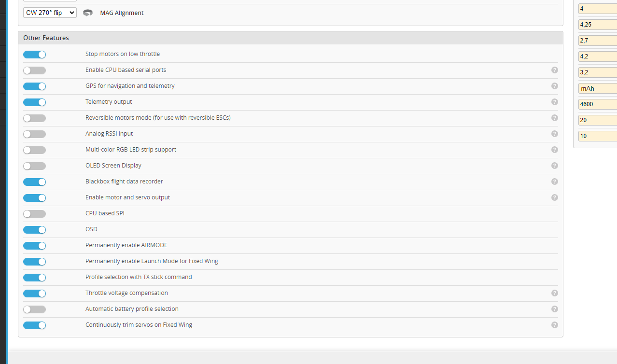The image size is (617, 364).
Task: Open help icon for Reversible motors mode
Action: point(554,118)
